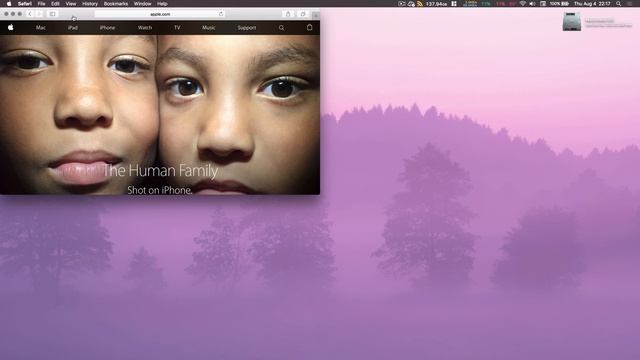
Task: Open the screen recording menu bar icon
Action: coord(402,4)
